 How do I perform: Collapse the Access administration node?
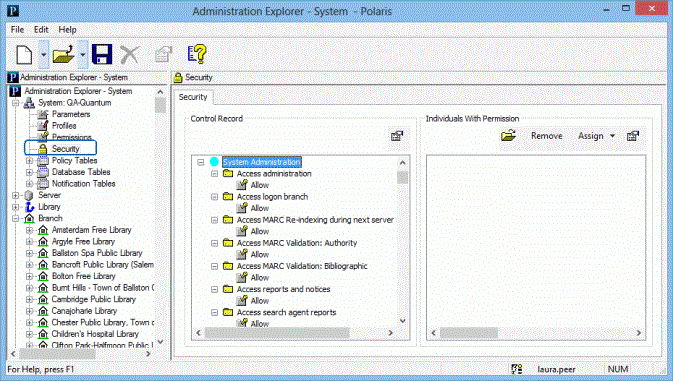click(x=214, y=174)
